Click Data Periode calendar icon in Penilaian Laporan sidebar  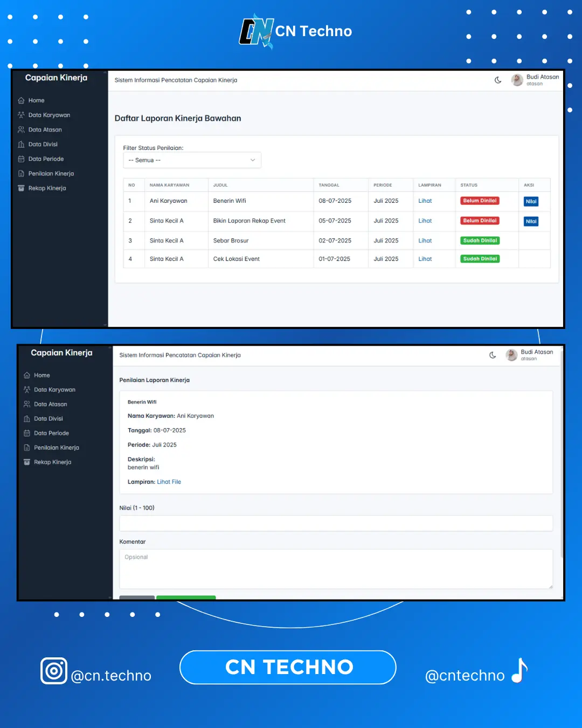click(27, 433)
